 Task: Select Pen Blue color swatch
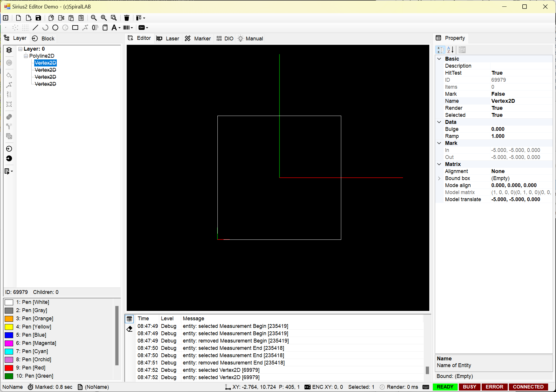9,335
